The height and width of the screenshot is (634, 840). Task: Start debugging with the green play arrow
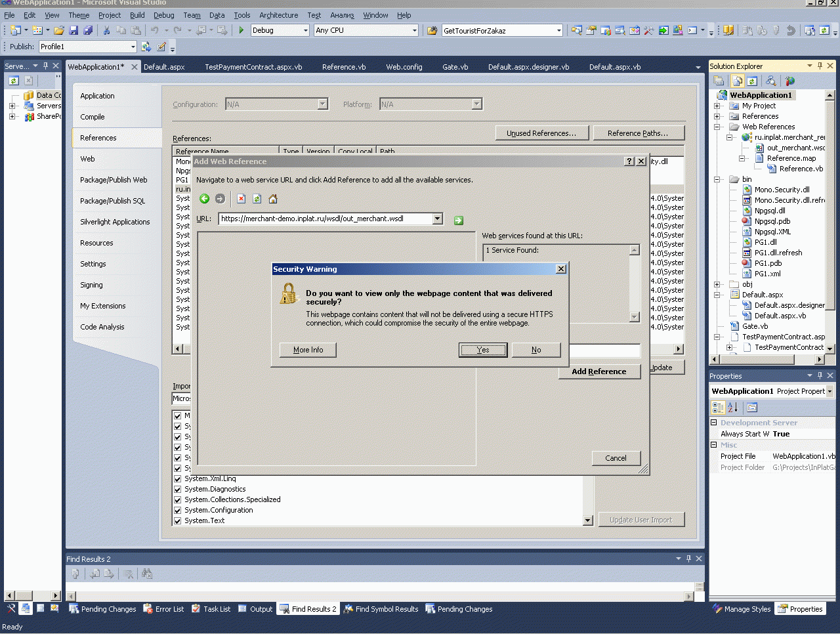coord(241,30)
